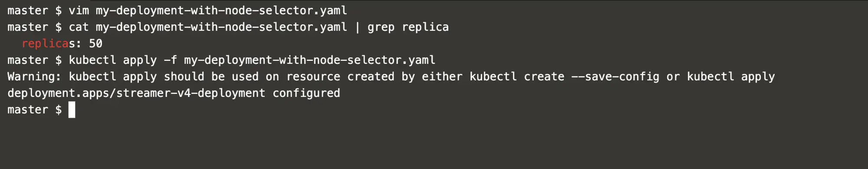The width and height of the screenshot is (868, 169).
Task: Click 'kubectl create' in the warning message
Action: click(x=517, y=76)
